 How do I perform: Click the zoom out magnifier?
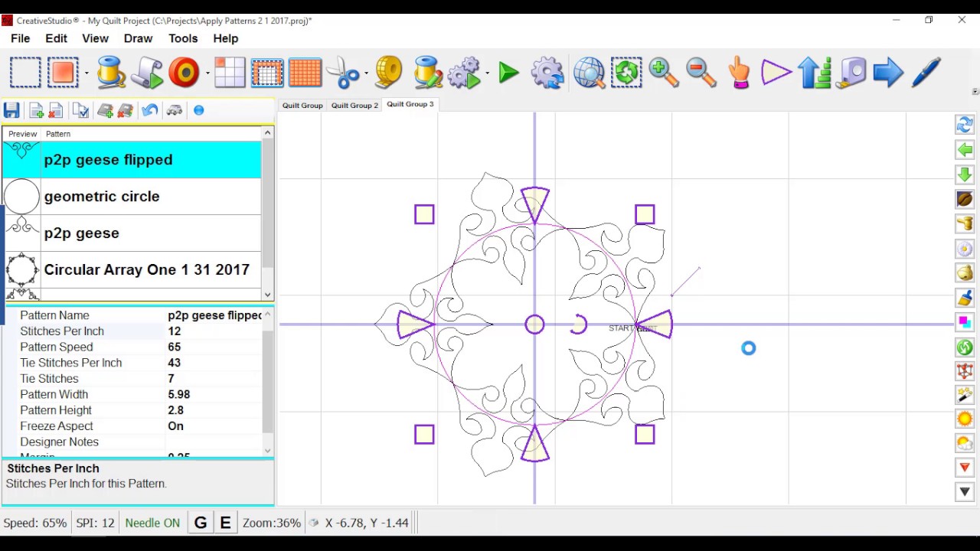click(x=701, y=73)
